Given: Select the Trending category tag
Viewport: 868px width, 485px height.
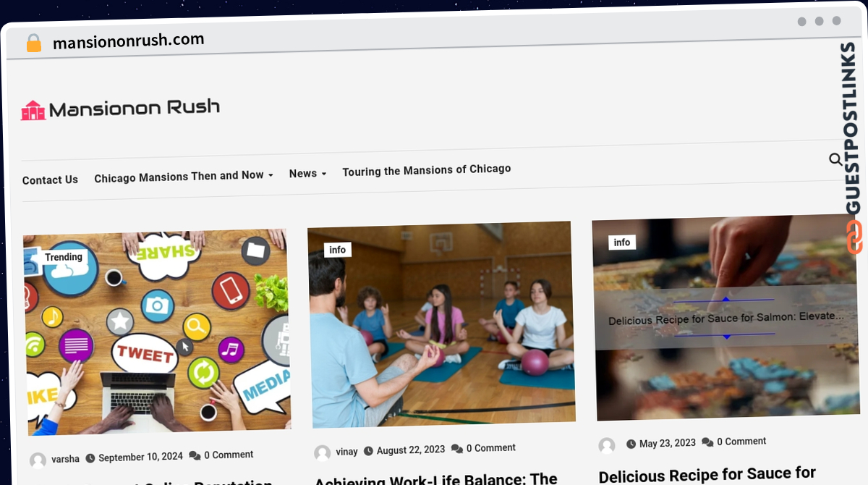Looking at the screenshot, I should pos(64,257).
